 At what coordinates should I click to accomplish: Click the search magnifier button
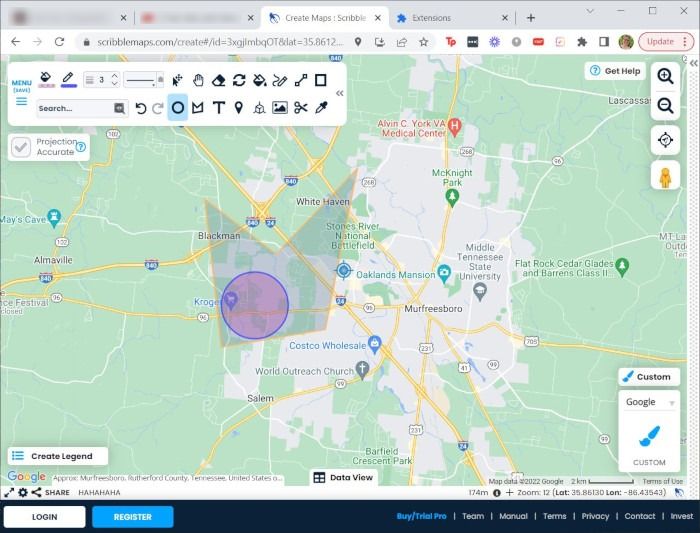click(x=120, y=108)
